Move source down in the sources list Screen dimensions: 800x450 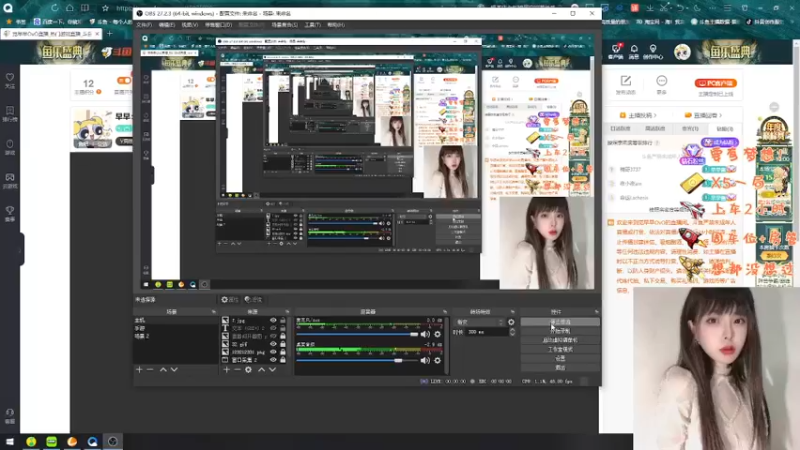click(x=272, y=369)
